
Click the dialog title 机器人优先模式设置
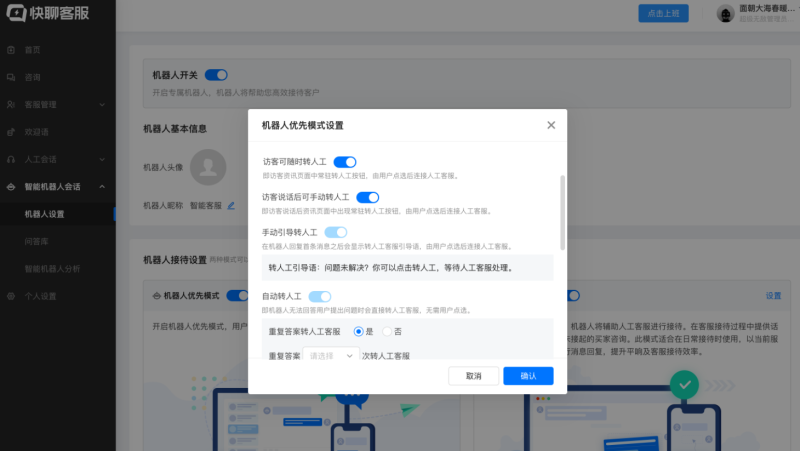tap(303, 126)
